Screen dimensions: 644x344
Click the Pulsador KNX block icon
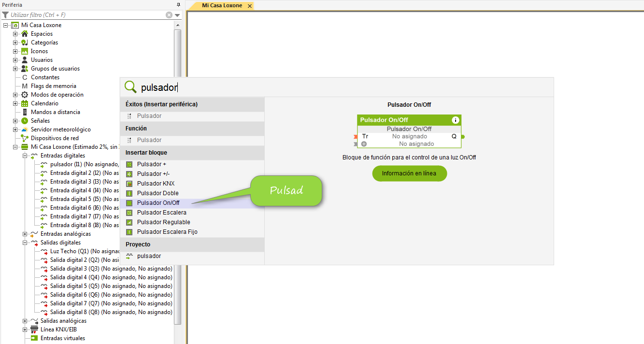[x=129, y=184]
